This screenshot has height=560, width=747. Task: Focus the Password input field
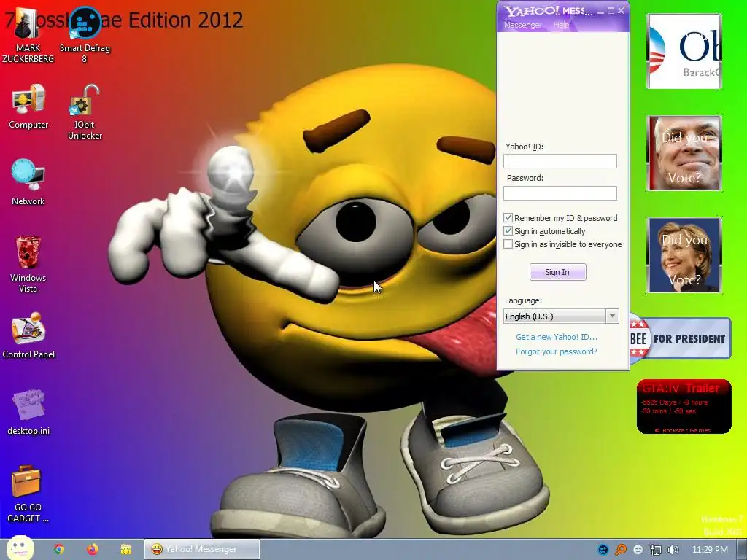(560, 192)
